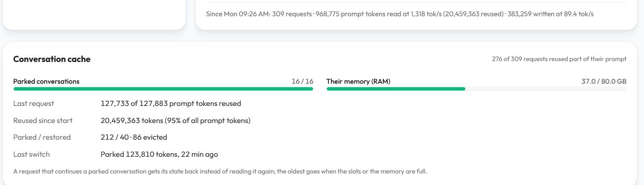
Task: Select the 20,459,363 tokens reused value
Action: click(175, 120)
